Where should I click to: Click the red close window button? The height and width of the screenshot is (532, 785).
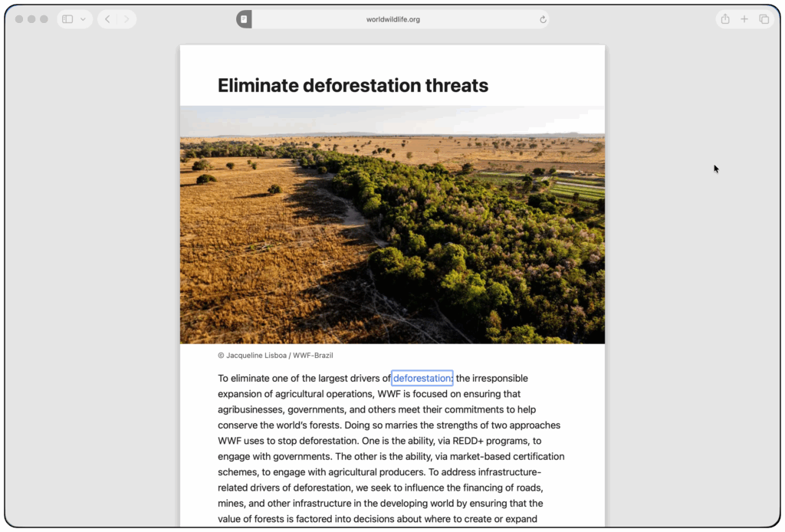(x=19, y=19)
